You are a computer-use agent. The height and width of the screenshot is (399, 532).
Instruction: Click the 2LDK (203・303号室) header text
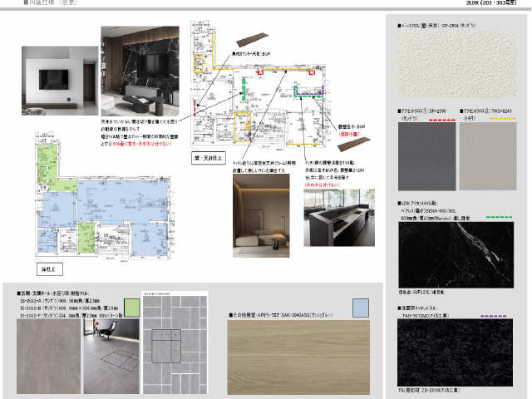(491, 2)
